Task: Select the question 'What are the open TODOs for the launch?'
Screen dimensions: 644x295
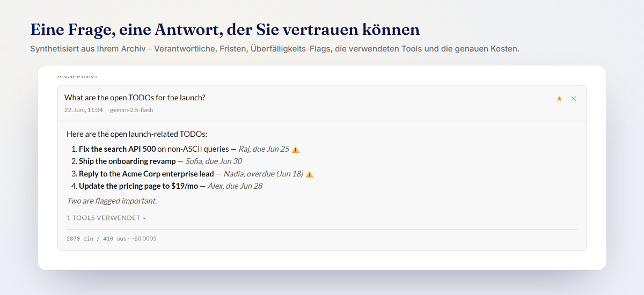Action: tap(135, 98)
